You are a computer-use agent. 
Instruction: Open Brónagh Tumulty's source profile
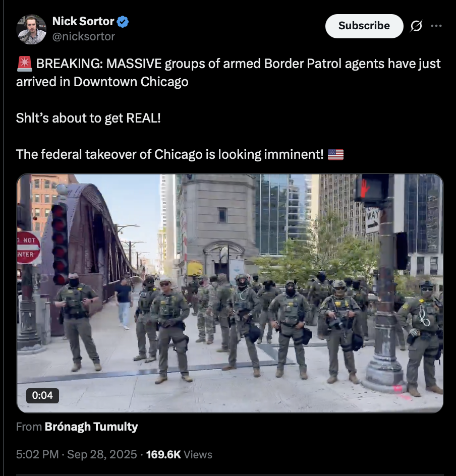91,427
